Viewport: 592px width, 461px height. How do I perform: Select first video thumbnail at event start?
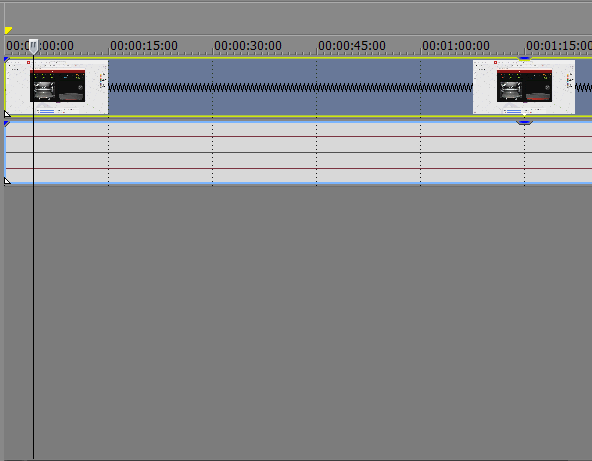point(57,87)
